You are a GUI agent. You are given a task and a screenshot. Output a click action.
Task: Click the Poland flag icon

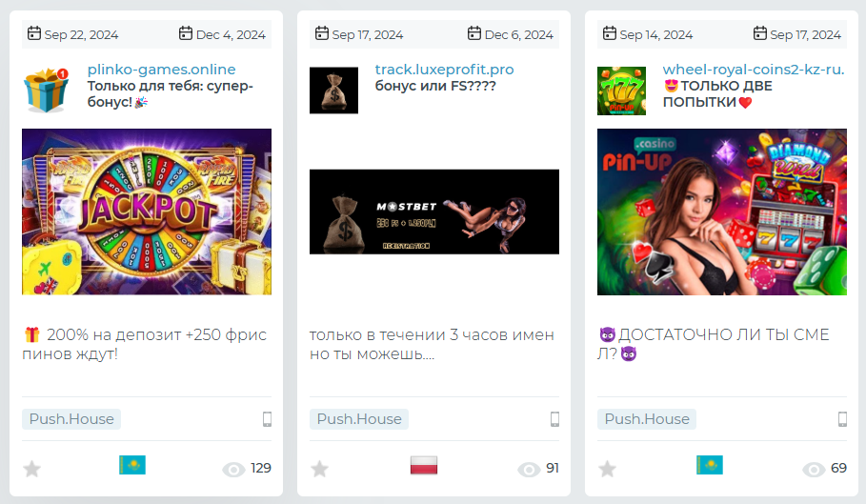click(424, 465)
